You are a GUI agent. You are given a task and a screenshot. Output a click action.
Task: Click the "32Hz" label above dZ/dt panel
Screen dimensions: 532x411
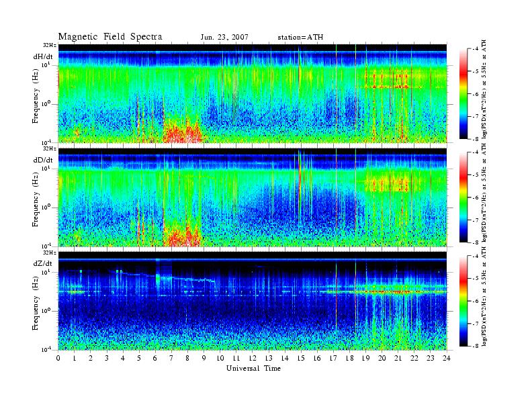50,253
